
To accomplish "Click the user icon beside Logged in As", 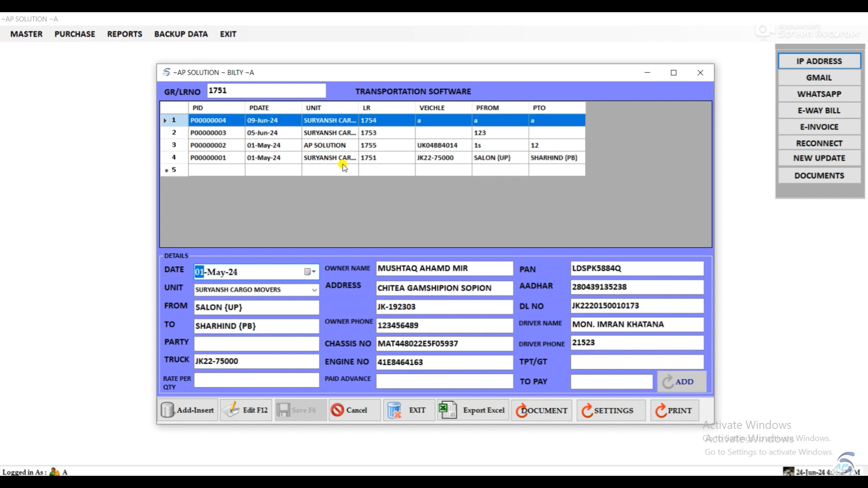I will (54, 472).
